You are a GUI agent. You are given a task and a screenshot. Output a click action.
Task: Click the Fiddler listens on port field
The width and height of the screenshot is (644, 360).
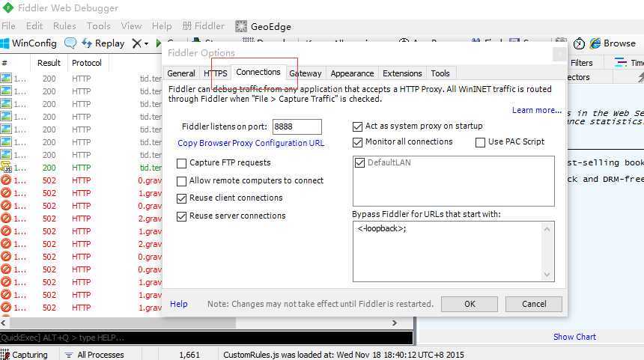(x=297, y=126)
